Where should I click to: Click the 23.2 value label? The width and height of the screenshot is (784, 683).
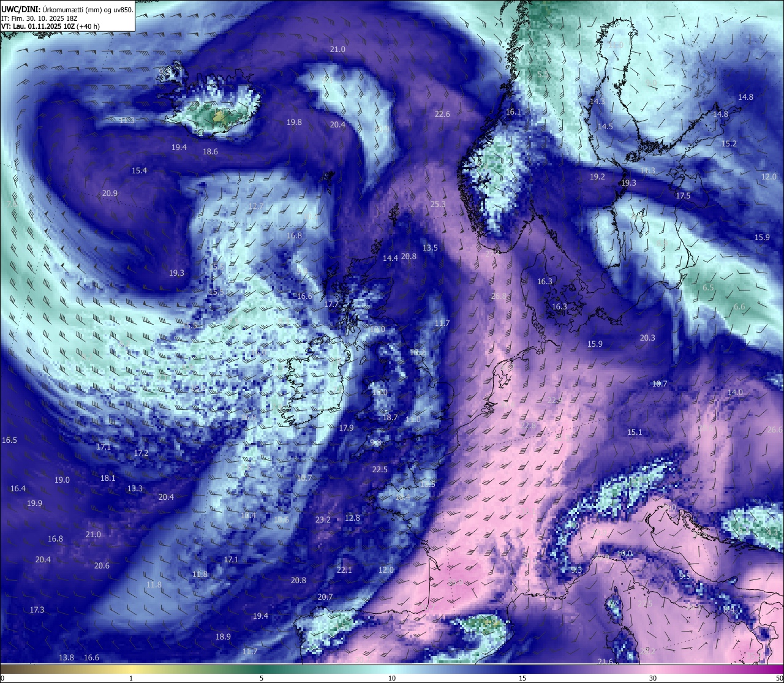323,519
